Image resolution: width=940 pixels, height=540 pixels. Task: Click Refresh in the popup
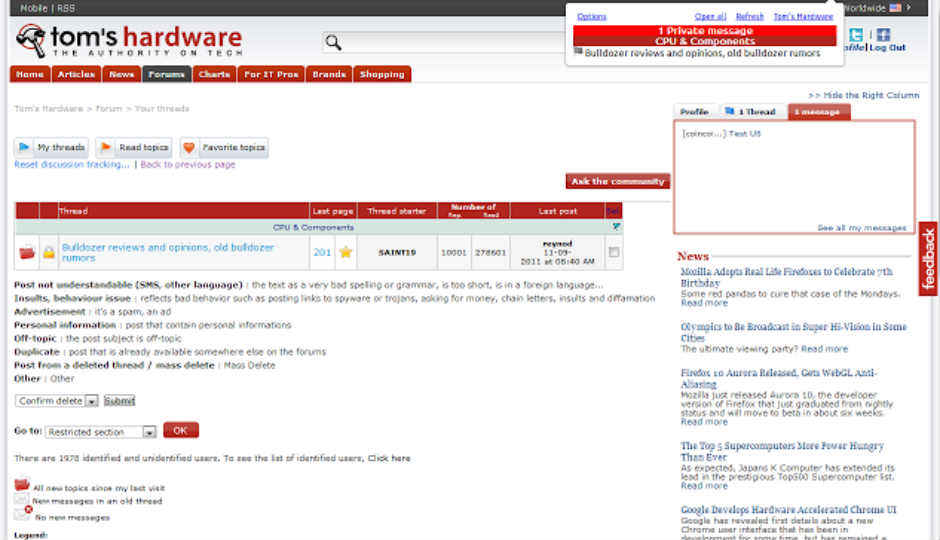pos(750,16)
